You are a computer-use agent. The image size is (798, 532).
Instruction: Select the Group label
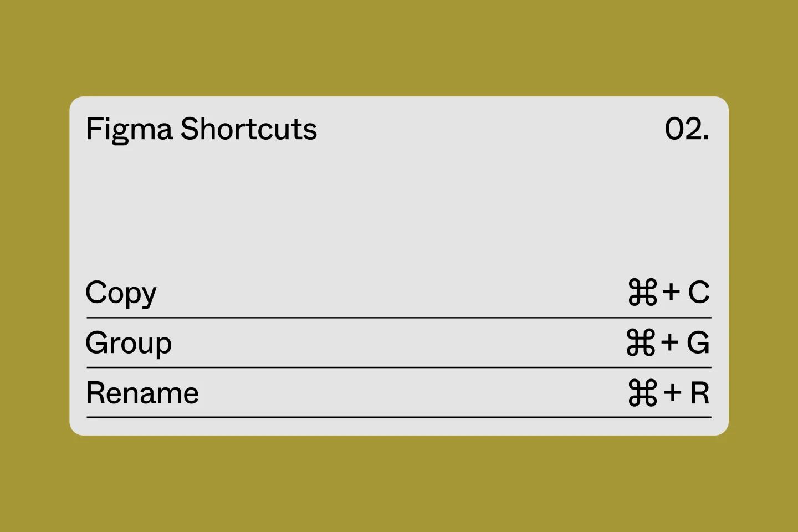click(129, 343)
